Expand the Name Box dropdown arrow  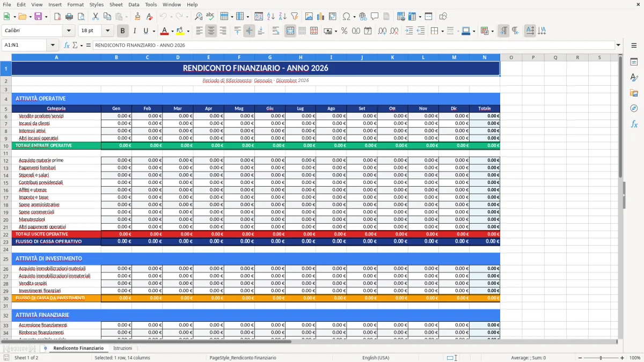(53, 45)
